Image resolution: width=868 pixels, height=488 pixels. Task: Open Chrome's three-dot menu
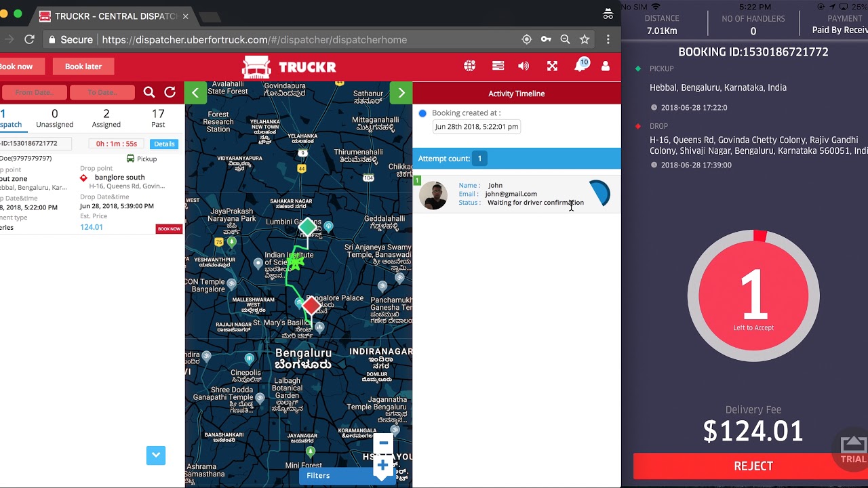coord(608,39)
